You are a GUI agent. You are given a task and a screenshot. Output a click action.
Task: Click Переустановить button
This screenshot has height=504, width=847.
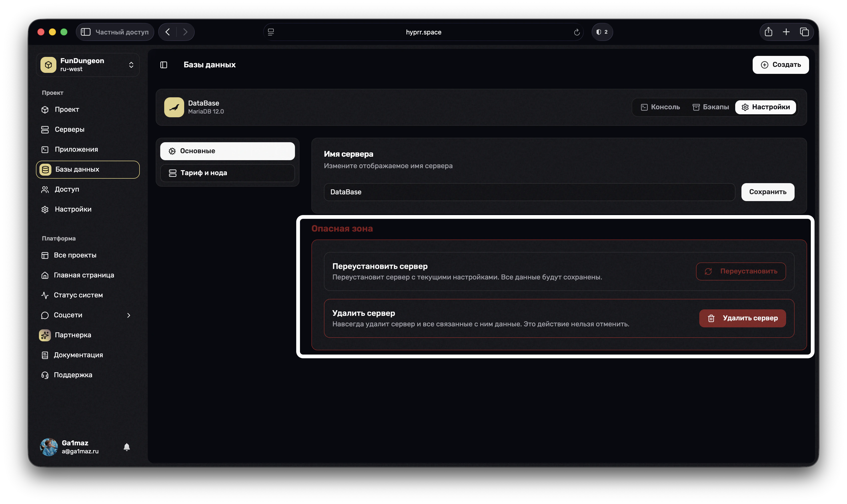741,271
